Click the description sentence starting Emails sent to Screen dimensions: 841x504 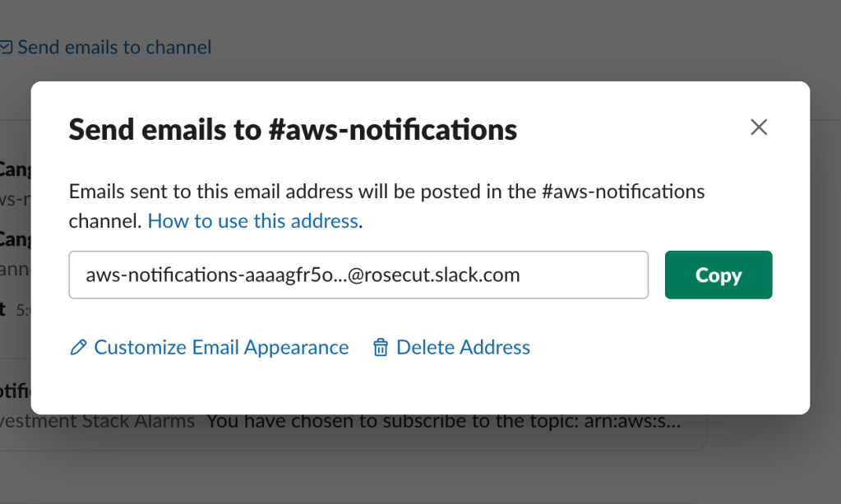pyautogui.click(x=386, y=192)
